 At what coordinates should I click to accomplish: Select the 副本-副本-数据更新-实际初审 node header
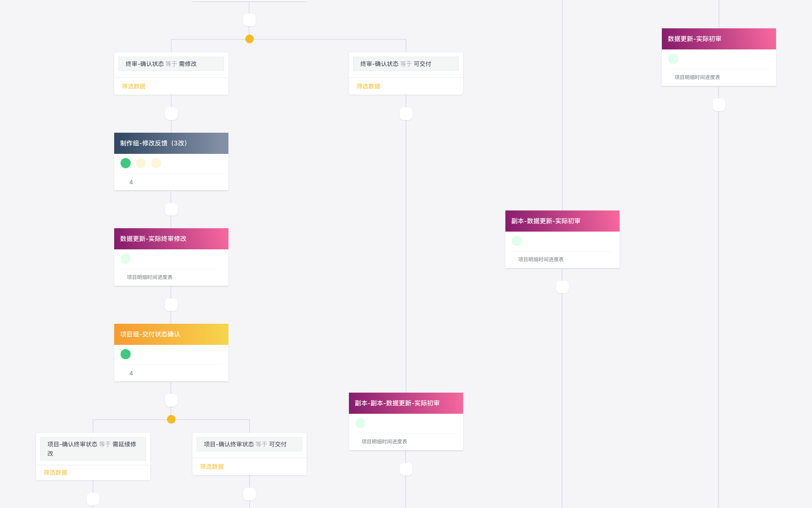[x=406, y=403]
